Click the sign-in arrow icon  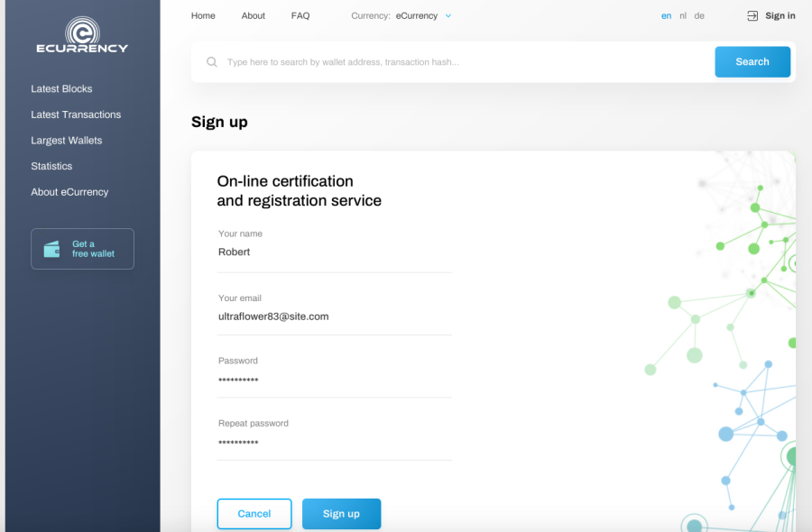(x=752, y=16)
